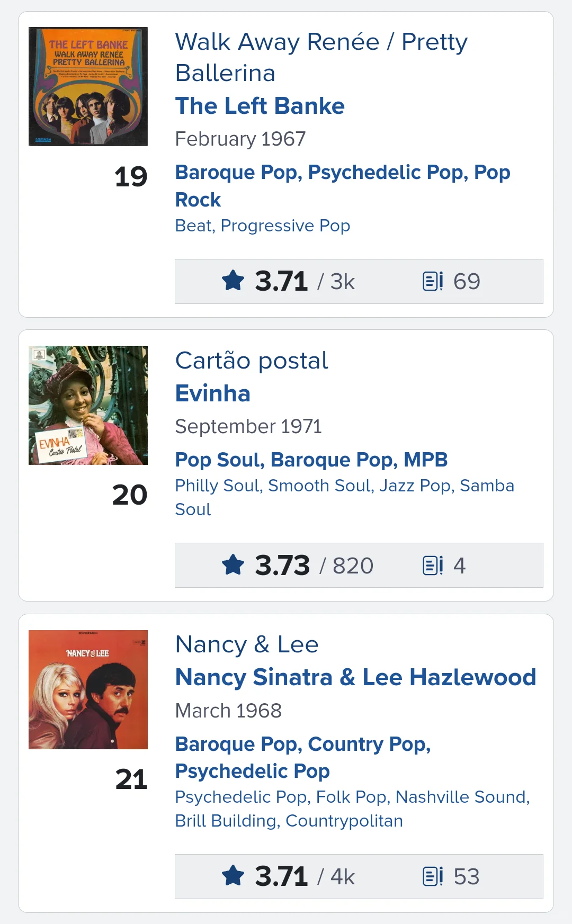This screenshot has width=572, height=924.
Task: Go to Nancy Sinatra & Lee Hazlewood page
Action: point(355,677)
